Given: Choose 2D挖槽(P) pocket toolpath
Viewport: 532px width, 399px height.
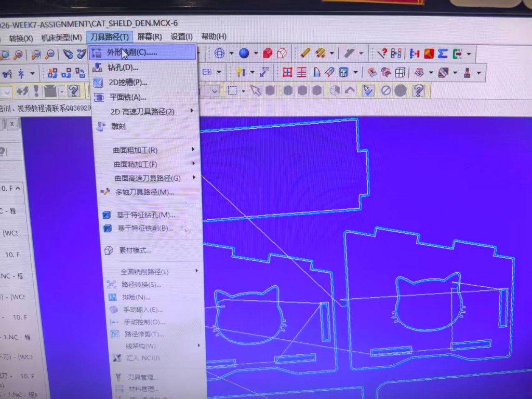Looking at the screenshot, I should 144,83.
